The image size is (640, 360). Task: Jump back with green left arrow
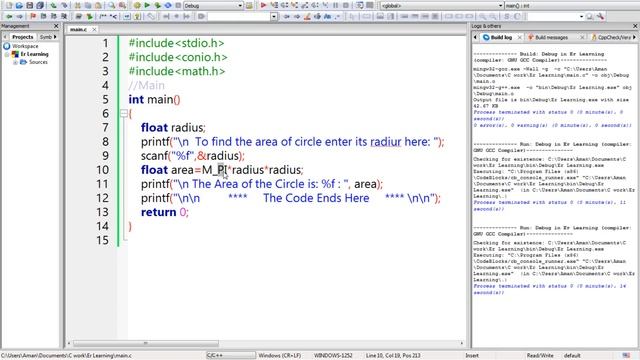pyautogui.click(x=9, y=17)
